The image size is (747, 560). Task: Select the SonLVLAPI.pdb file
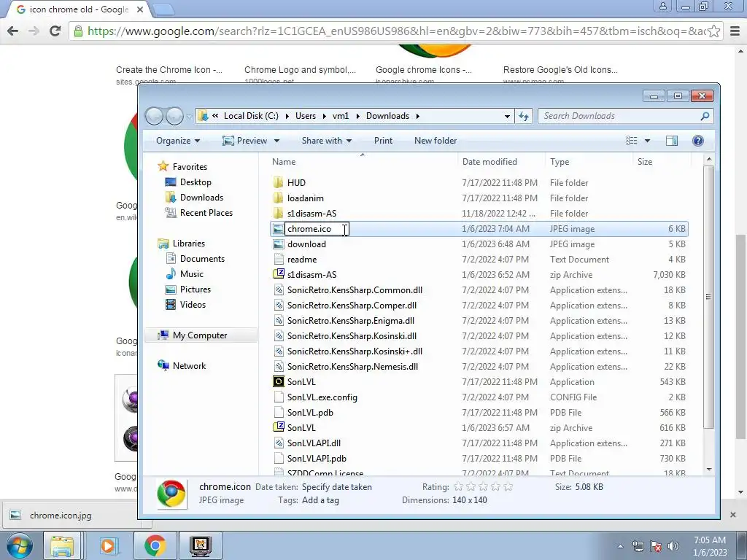(317, 458)
